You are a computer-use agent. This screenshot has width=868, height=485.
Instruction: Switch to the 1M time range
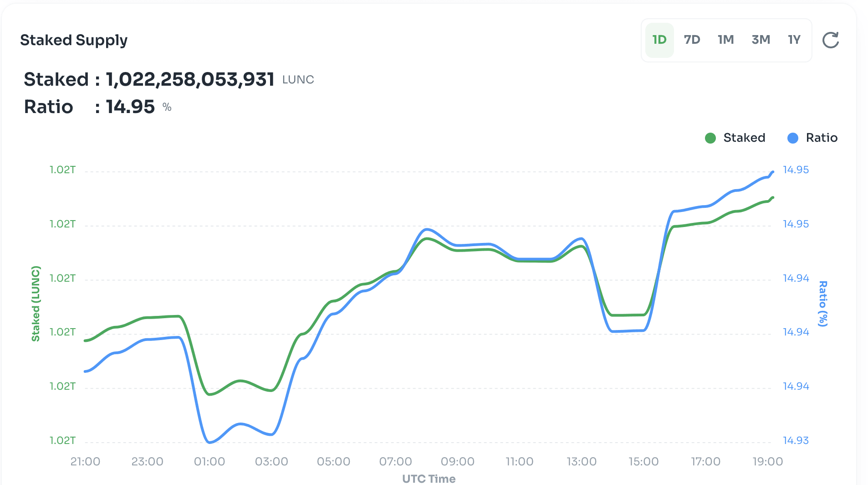[x=726, y=40]
